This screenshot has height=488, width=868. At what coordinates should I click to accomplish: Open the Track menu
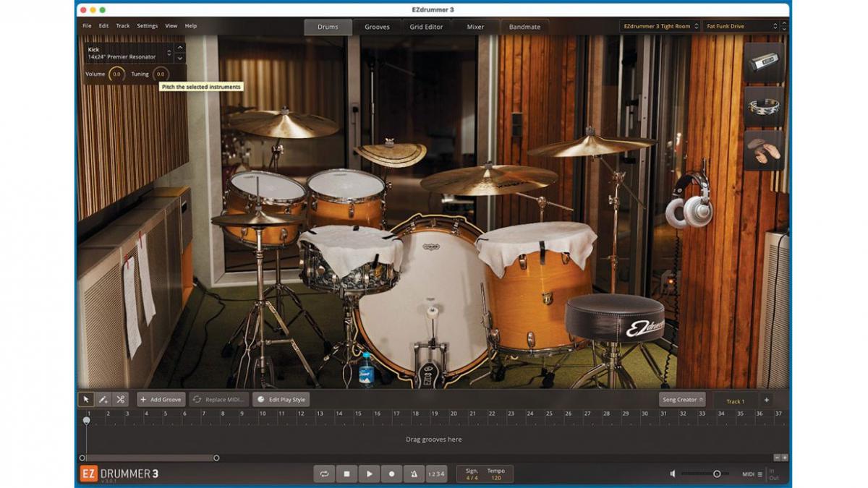coord(123,26)
